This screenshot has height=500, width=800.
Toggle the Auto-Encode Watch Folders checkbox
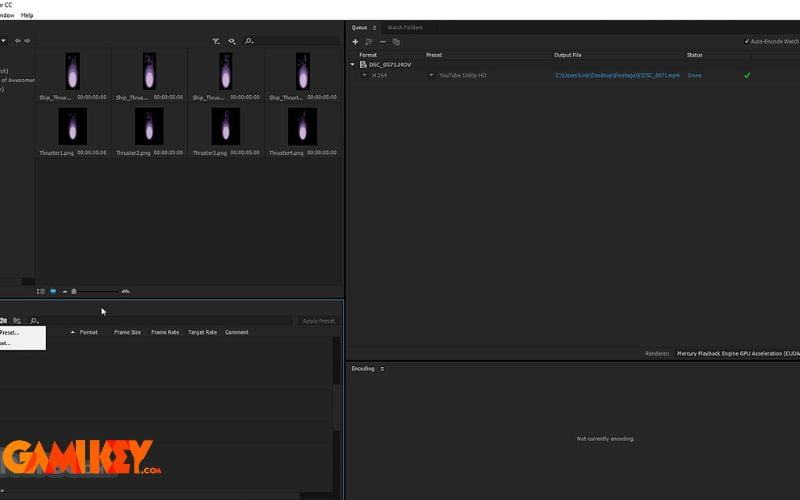click(747, 41)
